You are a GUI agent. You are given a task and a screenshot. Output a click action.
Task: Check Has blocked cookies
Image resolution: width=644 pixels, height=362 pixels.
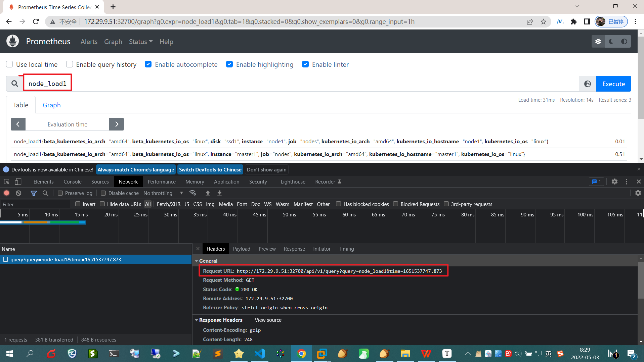pos(339,204)
